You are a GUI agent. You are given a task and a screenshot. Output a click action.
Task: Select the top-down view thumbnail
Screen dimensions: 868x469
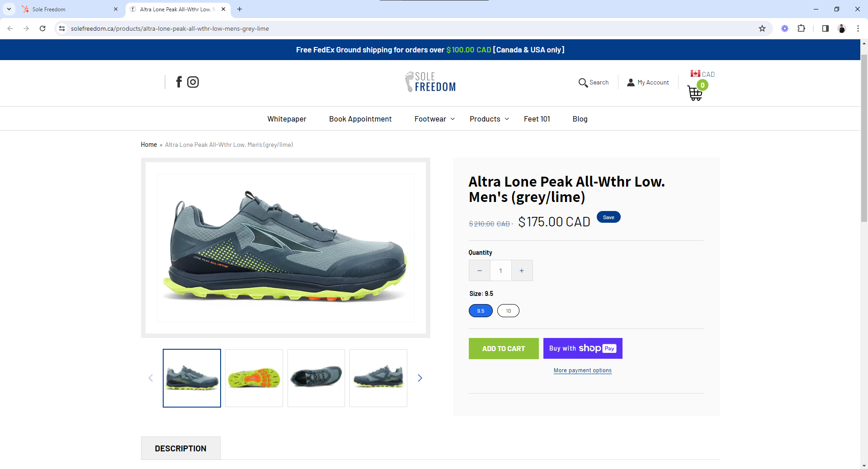pos(316,378)
